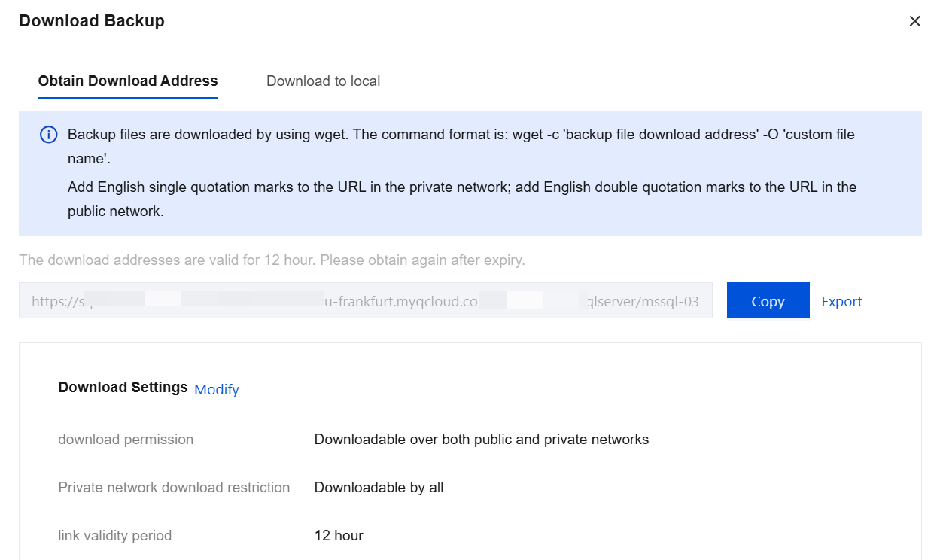
Task: Click the Download Settings heading
Action: click(123, 388)
